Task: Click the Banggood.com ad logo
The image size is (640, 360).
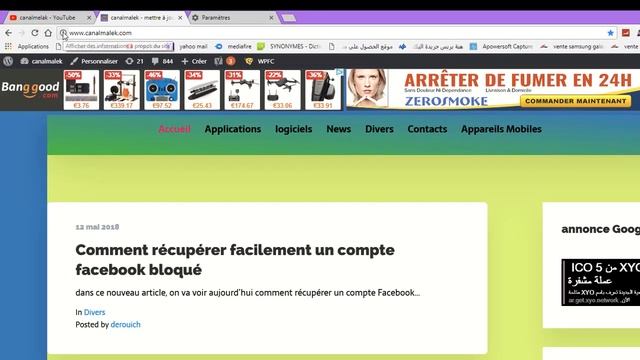Action: pyautogui.click(x=31, y=90)
